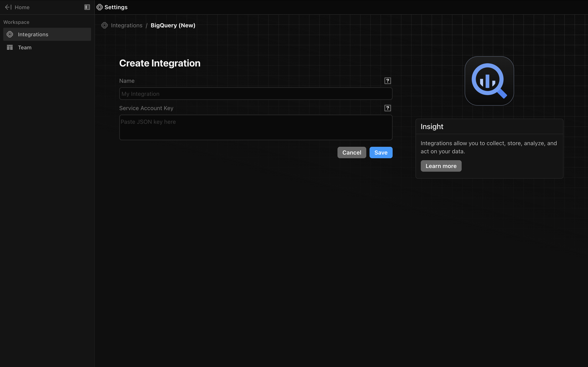
Task: Click the Settings hexagon icon in header
Action: coord(100,7)
